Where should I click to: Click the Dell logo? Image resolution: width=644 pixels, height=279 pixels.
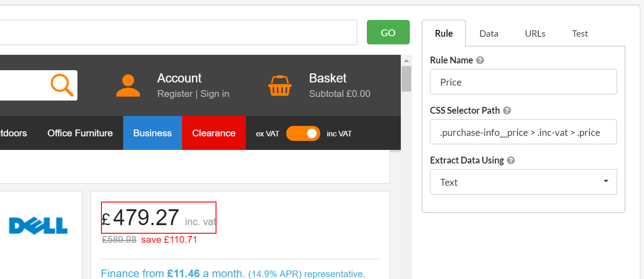click(x=38, y=225)
